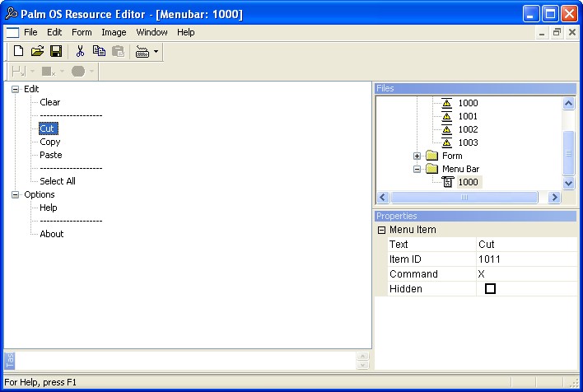Expand the Form folder
The image size is (583, 392).
pyautogui.click(x=417, y=156)
